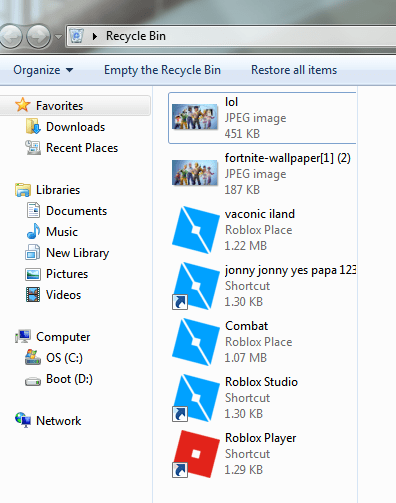
Task: Select the vaconic iland Roblox Place icon
Action: click(x=196, y=230)
